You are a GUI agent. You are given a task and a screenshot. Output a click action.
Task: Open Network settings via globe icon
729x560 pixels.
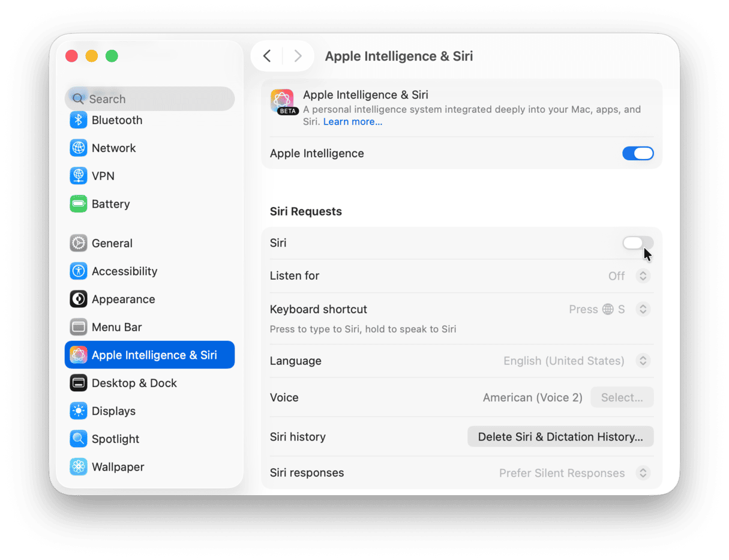(79, 148)
